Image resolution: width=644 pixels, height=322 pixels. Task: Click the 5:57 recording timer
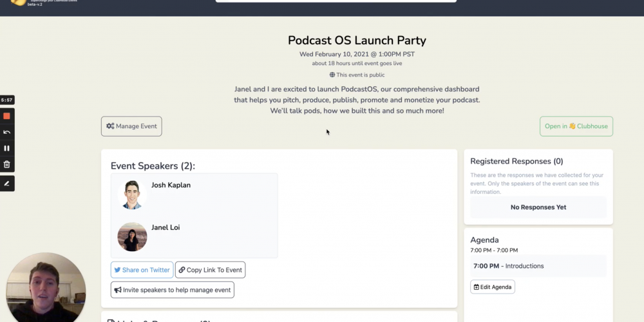pyautogui.click(x=6, y=100)
